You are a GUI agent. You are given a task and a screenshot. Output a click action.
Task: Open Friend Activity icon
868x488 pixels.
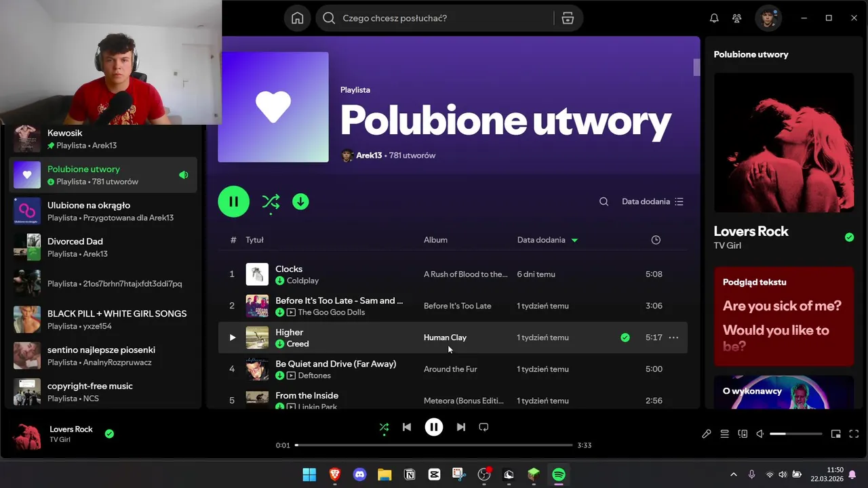[736, 18]
